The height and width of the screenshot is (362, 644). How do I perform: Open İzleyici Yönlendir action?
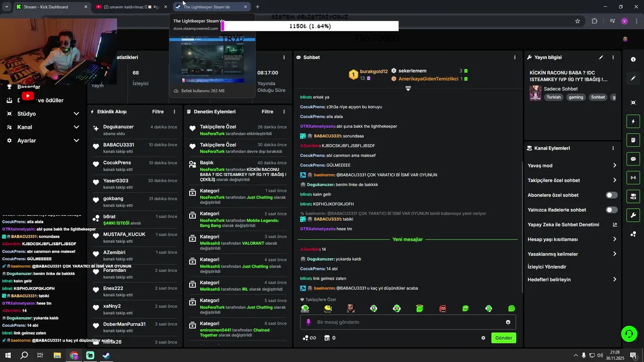[547, 267]
